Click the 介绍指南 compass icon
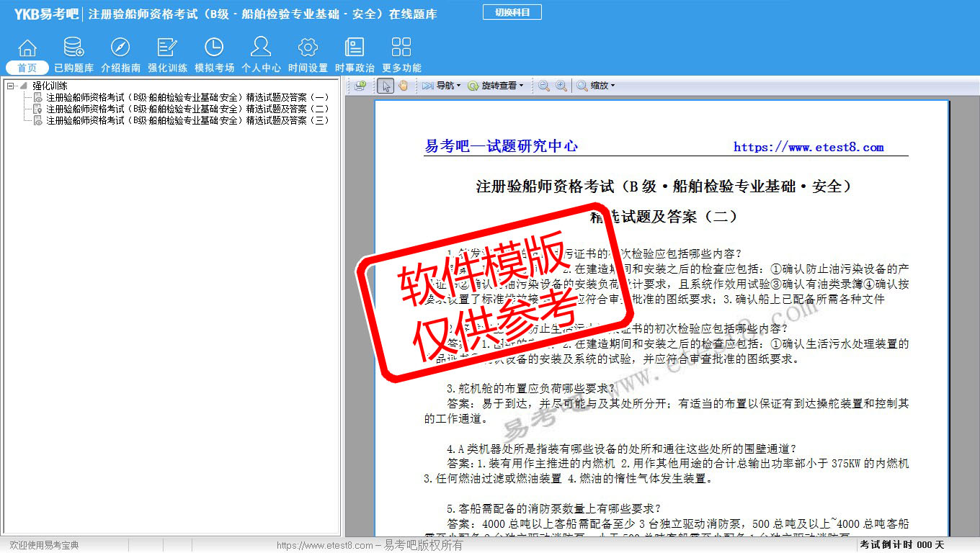This screenshot has height=553, width=980. pos(120,48)
